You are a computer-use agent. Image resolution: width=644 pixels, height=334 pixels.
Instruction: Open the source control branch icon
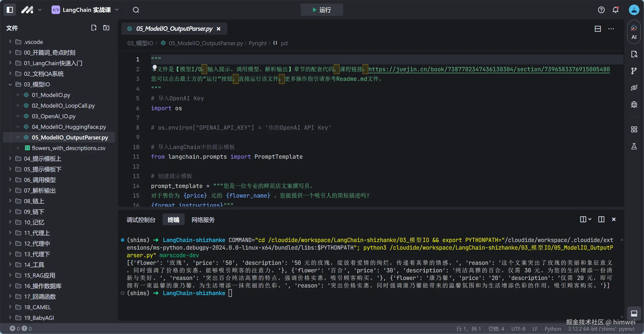click(x=634, y=71)
